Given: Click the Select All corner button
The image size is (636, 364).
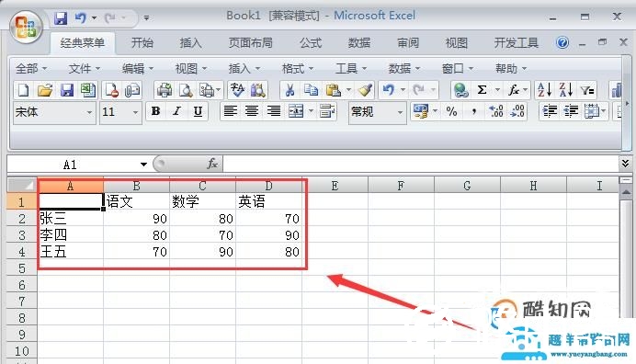Looking at the screenshot, I should (x=22, y=186).
